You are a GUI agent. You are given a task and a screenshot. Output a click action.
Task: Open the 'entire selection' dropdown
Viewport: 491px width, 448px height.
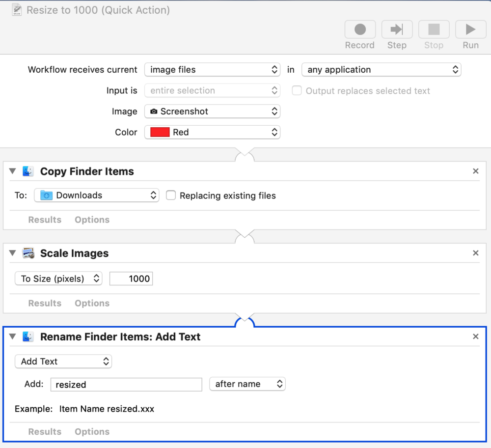coord(212,90)
